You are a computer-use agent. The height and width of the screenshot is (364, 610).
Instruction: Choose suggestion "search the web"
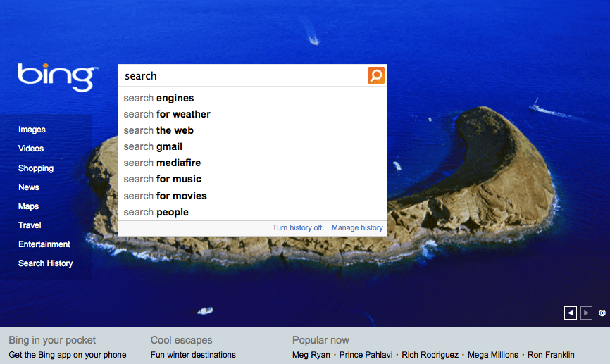click(252, 131)
